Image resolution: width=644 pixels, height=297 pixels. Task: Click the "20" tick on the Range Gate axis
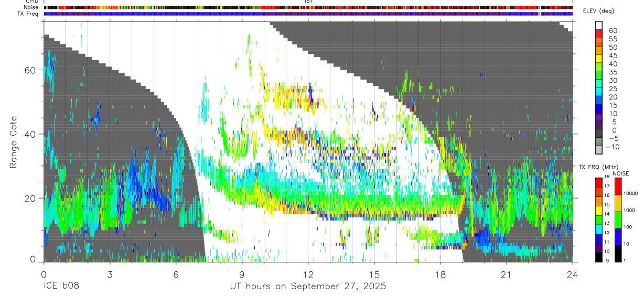pyautogui.click(x=30, y=198)
